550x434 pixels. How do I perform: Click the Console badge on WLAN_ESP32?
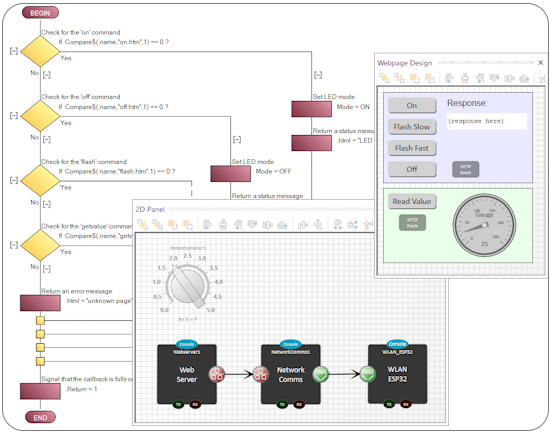click(397, 344)
